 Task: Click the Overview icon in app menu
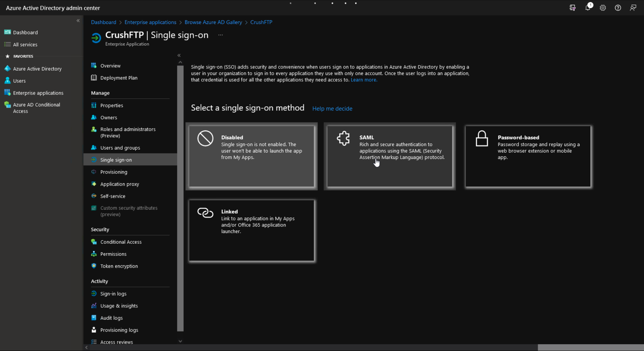click(x=94, y=65)
